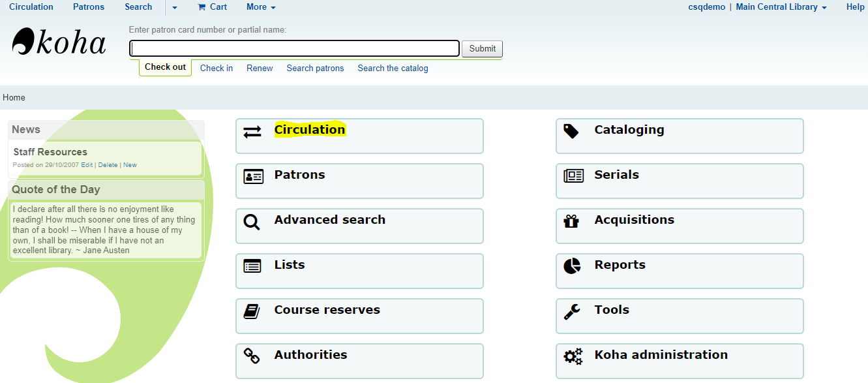868x383 pixels.
Task: Click the Home breadcrumb link
Action: [x=14, y=97]
